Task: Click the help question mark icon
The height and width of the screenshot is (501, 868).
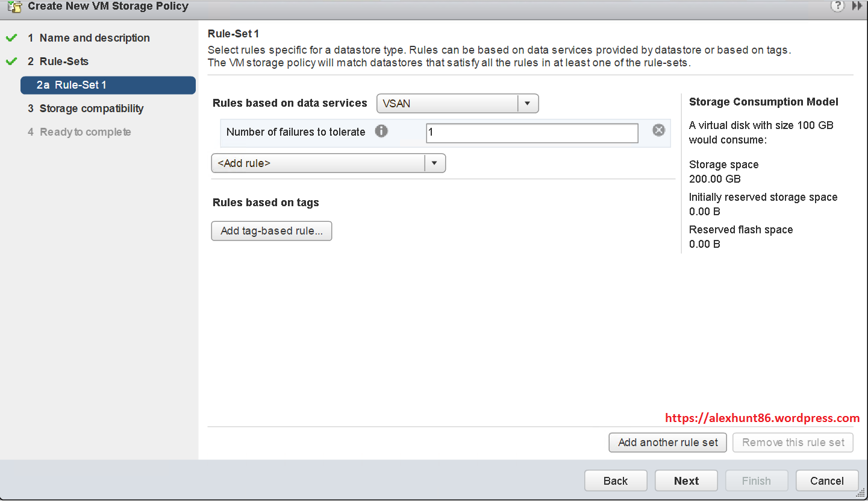Action: [x=838, y=6]
